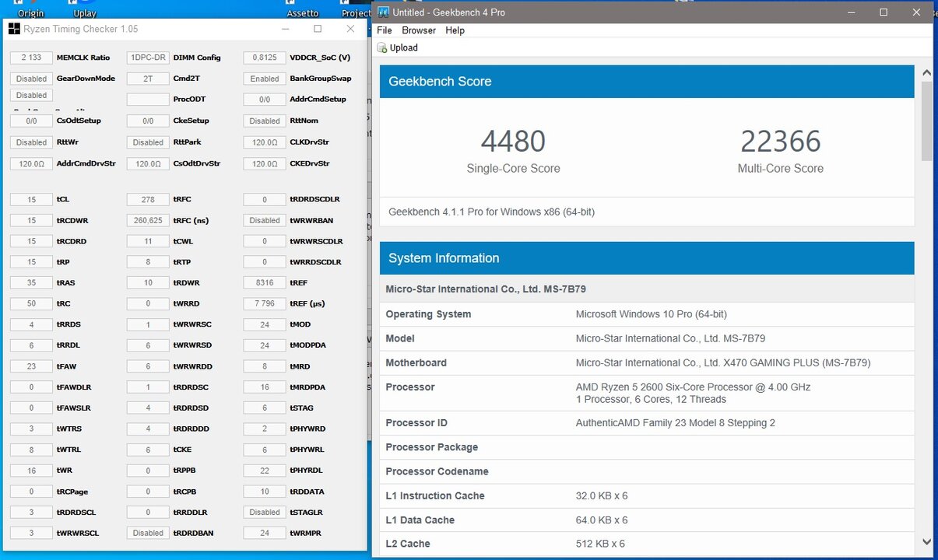Click the System Information header
The height and width of the screenshot is (560, 938).
pyautogui.click(x=647, y=258)
